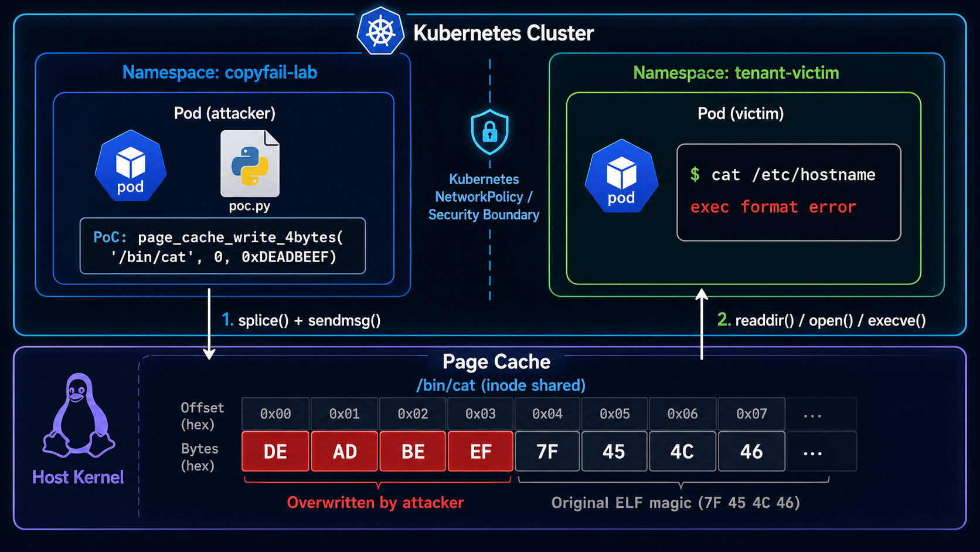This screenshot has width=980, height=552.
Task: Click the attacker pod hexagon icon
Action: click(x=131, y=166)
